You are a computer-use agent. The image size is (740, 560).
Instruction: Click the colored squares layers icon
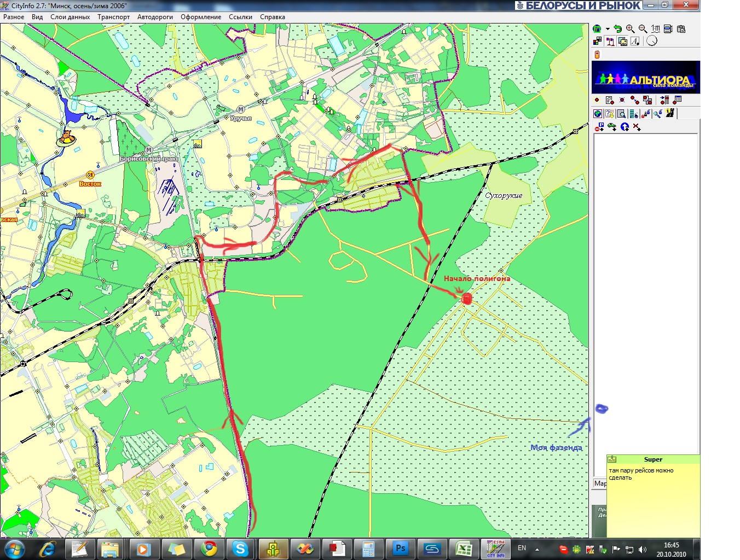597,41
